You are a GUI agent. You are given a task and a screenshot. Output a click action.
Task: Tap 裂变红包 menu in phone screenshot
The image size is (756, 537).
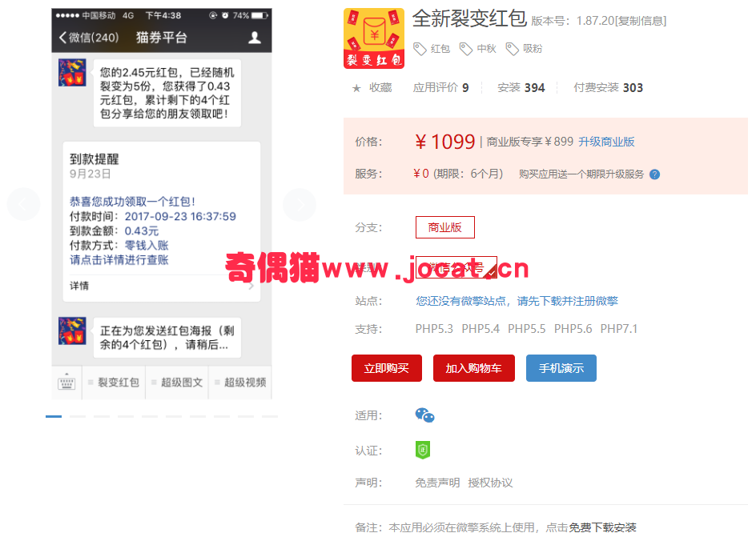114,383
